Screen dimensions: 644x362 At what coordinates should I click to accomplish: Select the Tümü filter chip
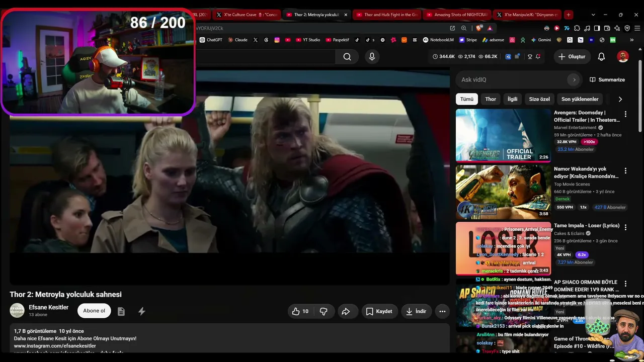[x=467, y=99]
